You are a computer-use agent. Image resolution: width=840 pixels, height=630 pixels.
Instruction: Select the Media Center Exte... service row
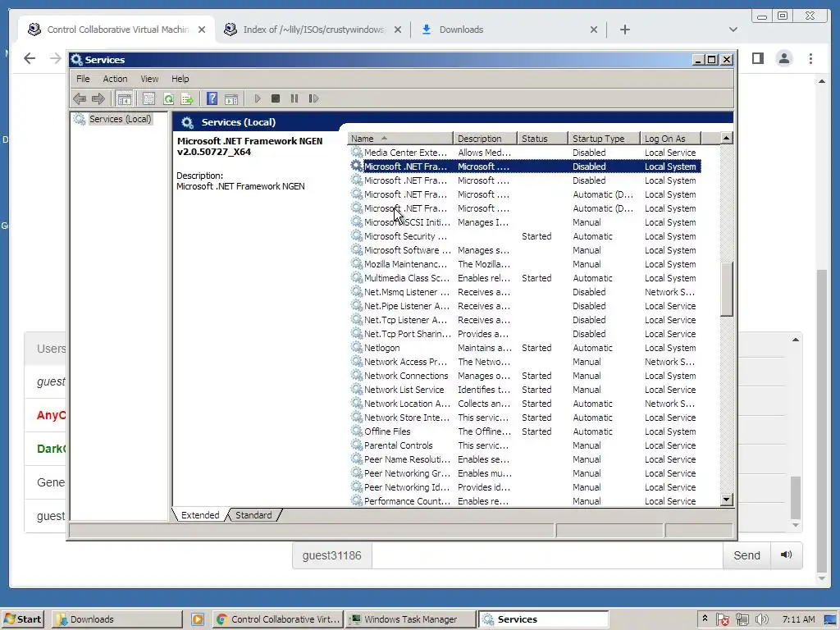point(525,153)
